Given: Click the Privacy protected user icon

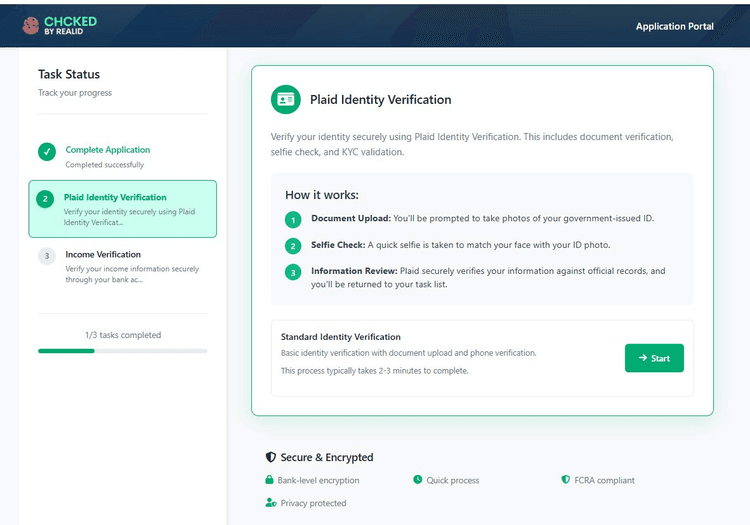Looking at the screenshot, I should pyautogui.click(x=271, y=503).
